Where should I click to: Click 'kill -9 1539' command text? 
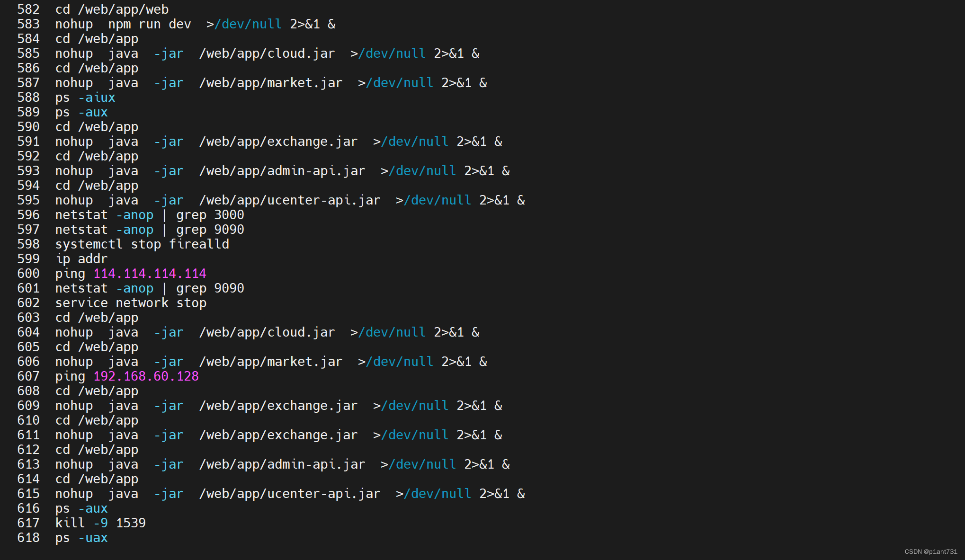point(100,523)
